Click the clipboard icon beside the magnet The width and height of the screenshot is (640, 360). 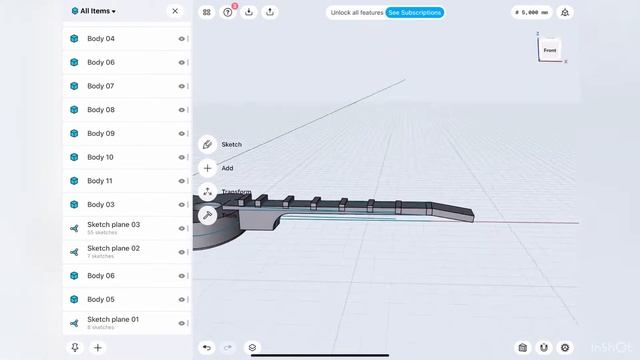tap(523, 348)
